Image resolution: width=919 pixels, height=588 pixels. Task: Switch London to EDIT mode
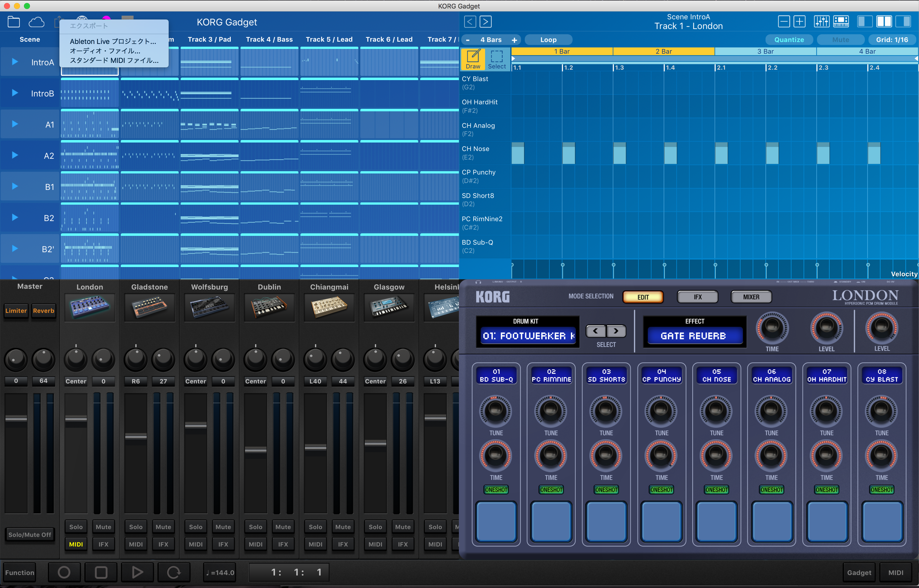[x=643, y=297]
